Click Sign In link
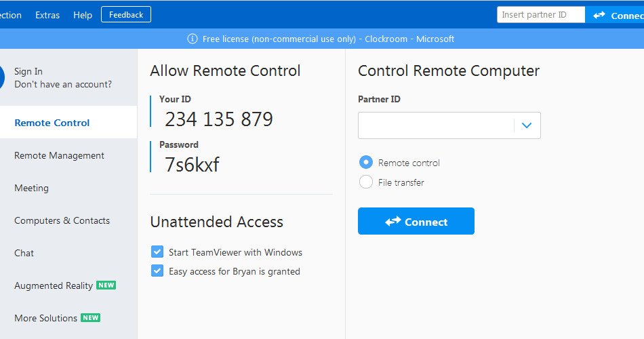 pos(28,71)
